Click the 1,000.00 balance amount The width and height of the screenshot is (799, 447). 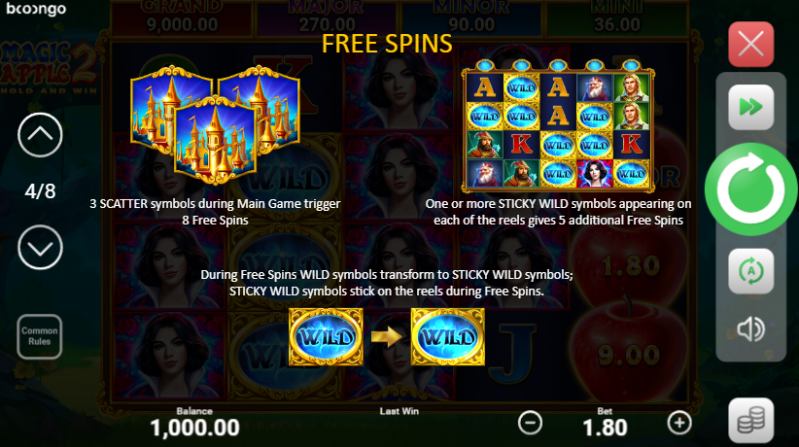[x=195, y=428]
